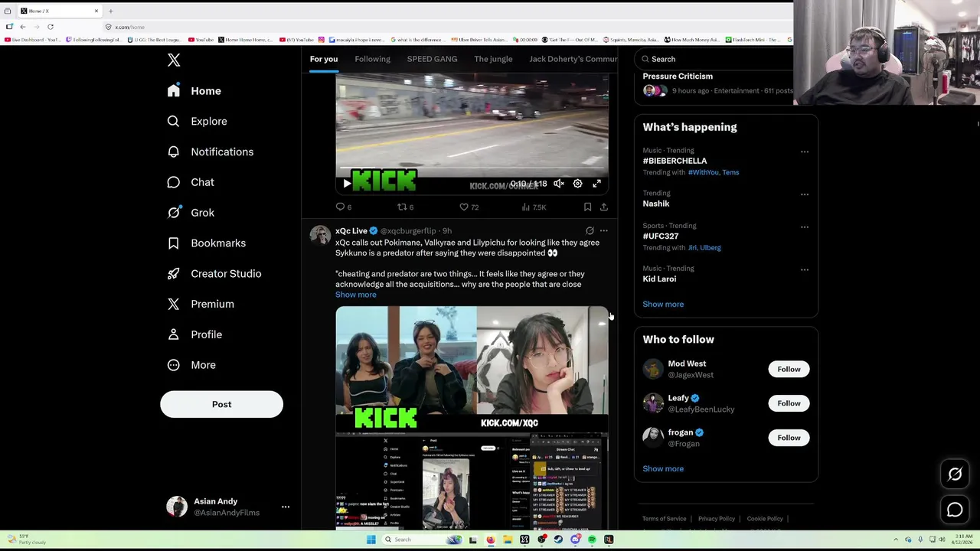Screen dimensions: 980x551
Task: Open the Privacy Policy link
Action: (x=717, y=519)
